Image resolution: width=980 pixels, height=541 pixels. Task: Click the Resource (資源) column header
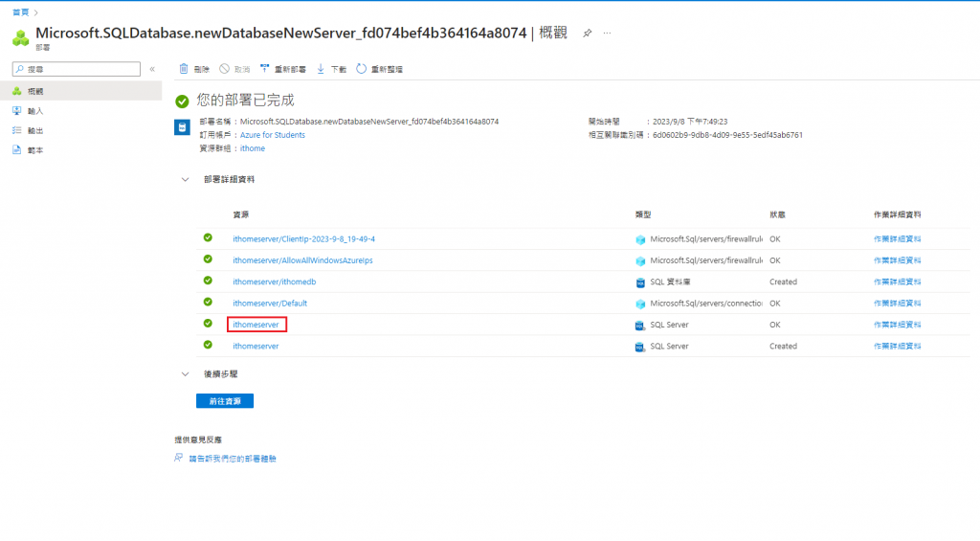240,214
